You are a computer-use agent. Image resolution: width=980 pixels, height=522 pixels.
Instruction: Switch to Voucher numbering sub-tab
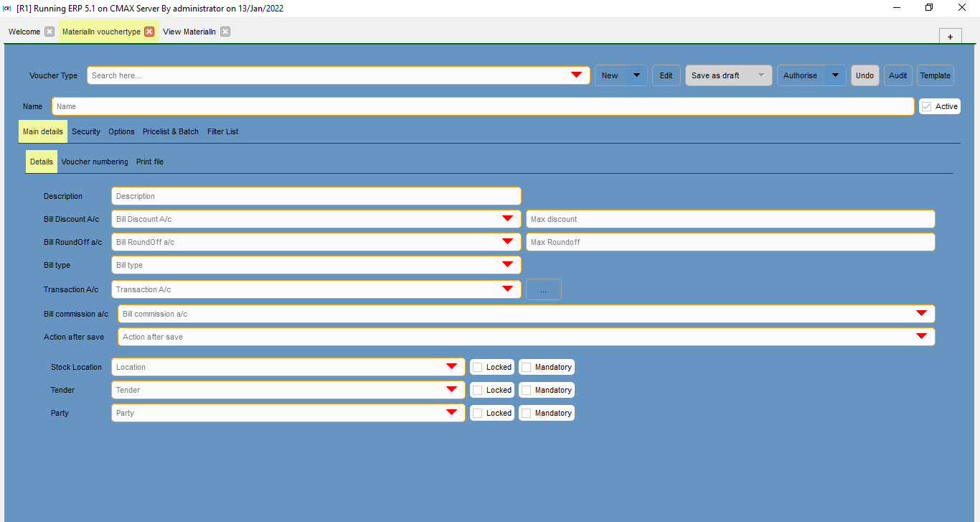(x=95, y=162)
